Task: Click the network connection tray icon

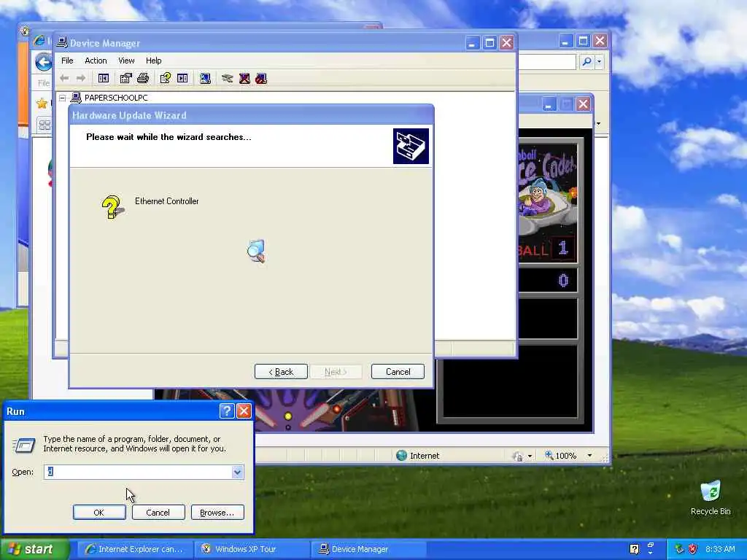Action: coord(679,549)
